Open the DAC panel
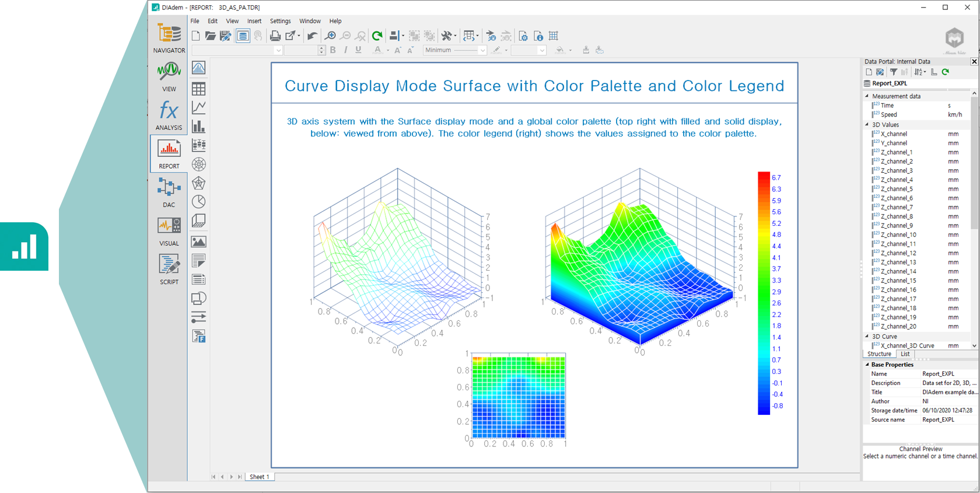The height and width of the screenshot is (493, 980). (169, 193)
